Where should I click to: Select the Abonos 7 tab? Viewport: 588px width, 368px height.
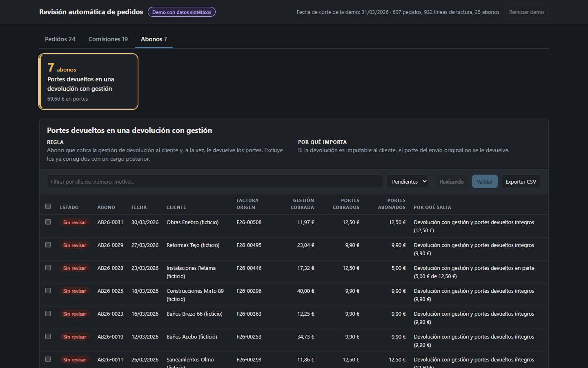(154, 39)
